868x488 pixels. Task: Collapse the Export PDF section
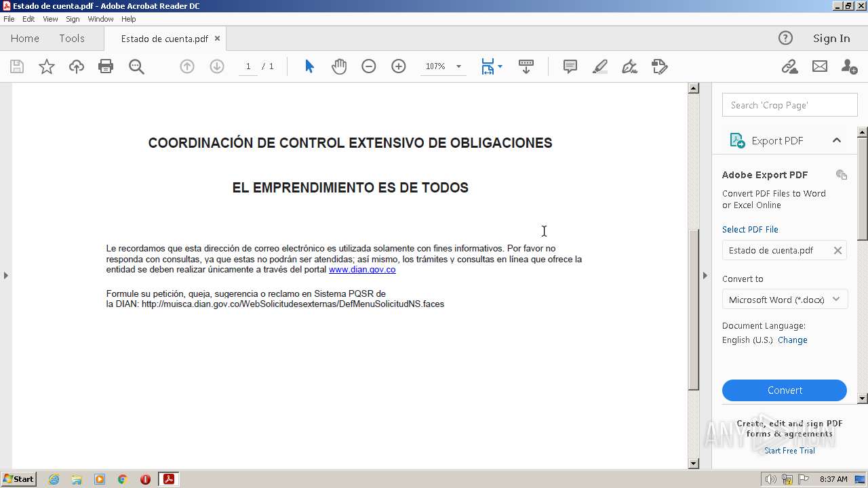pos(837,140)
